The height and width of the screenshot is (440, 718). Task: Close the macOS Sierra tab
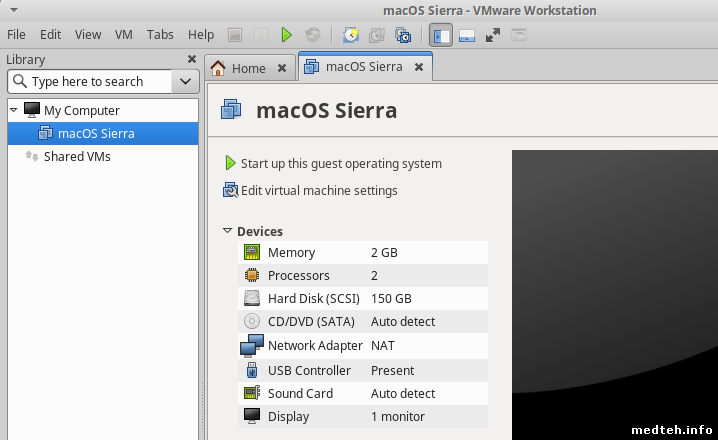pyautogui.click(x=419, y=68)
